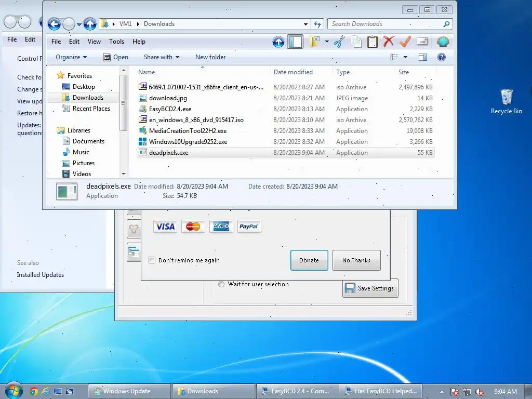Open the Organize dropdown

71,57
